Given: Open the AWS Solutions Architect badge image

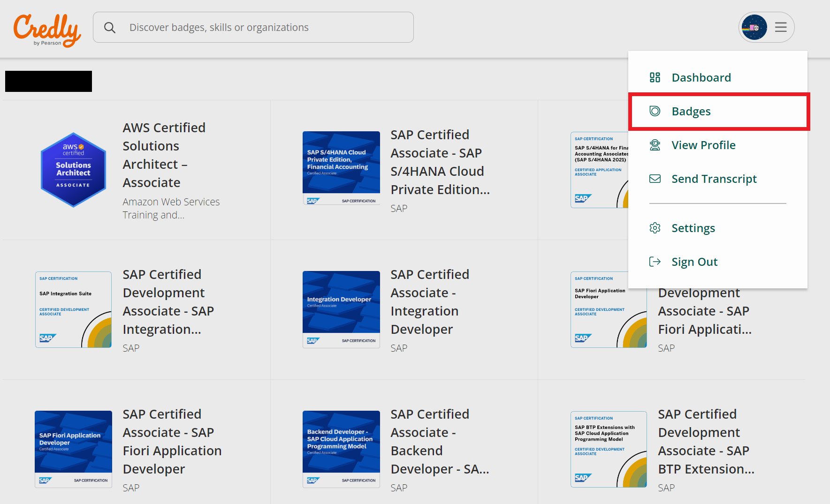Looking at the screenshot, I should click(x=73, y=170).
